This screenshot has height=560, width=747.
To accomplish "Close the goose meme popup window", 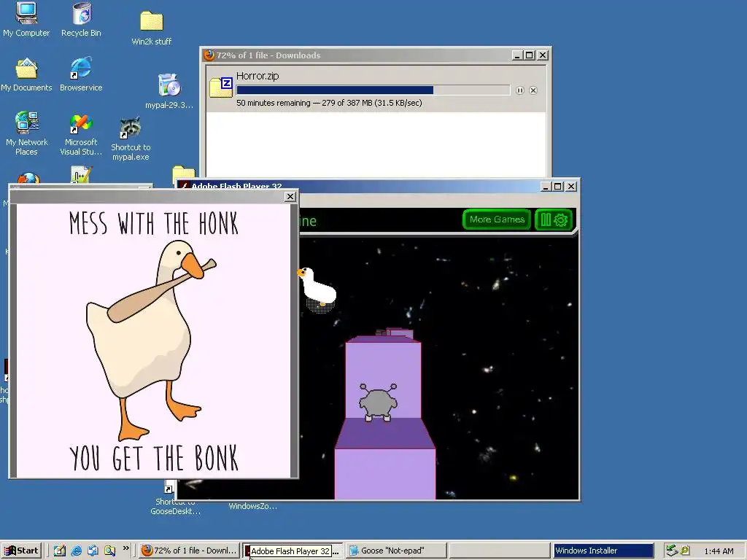I will click(290, 197).
